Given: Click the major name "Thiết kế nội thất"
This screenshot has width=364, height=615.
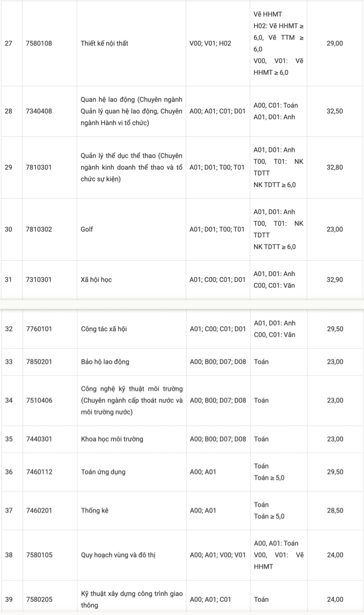Looking at the screenshot, I should point(104,43).
